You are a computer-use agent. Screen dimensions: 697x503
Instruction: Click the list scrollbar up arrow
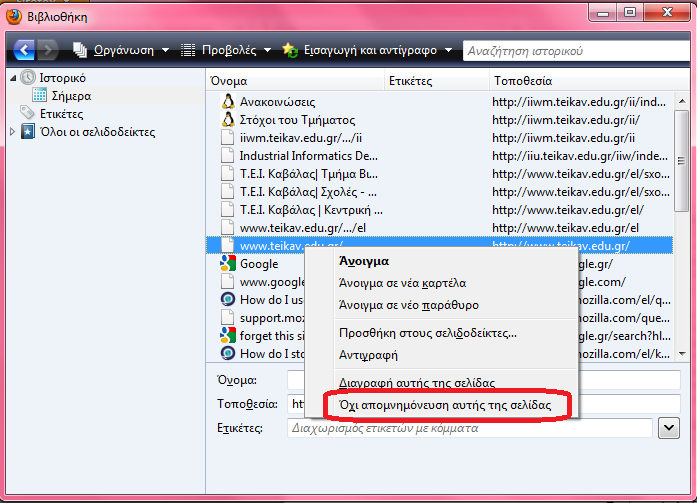(681, 101)
